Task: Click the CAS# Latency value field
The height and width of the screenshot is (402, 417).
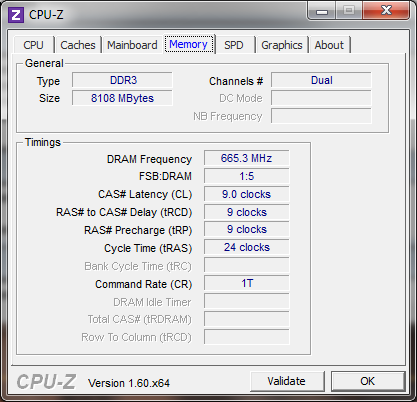Action: [247, 194]
